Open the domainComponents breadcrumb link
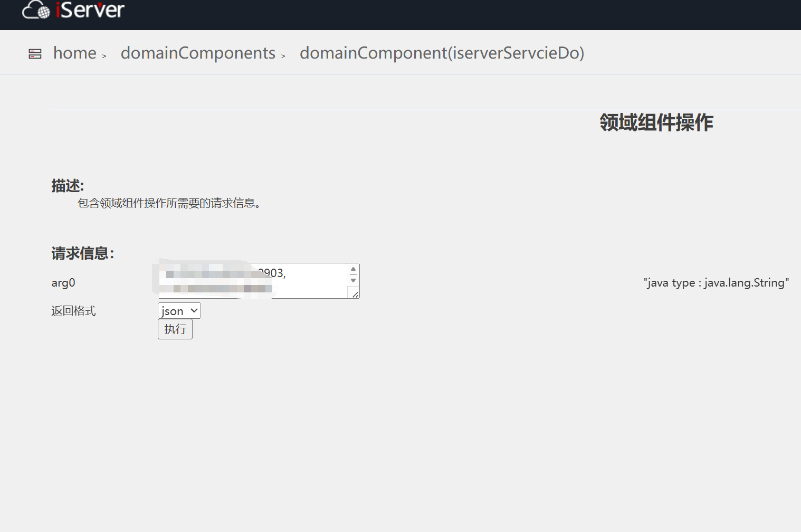The width and height of the screenshot is (801, 532). tap(198, 53)
